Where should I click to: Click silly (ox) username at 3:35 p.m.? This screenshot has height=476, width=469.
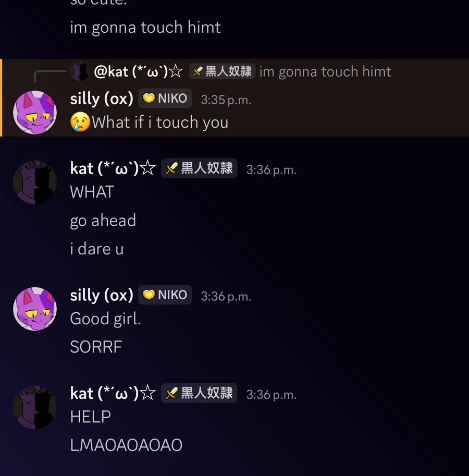(x=102, y=99)
